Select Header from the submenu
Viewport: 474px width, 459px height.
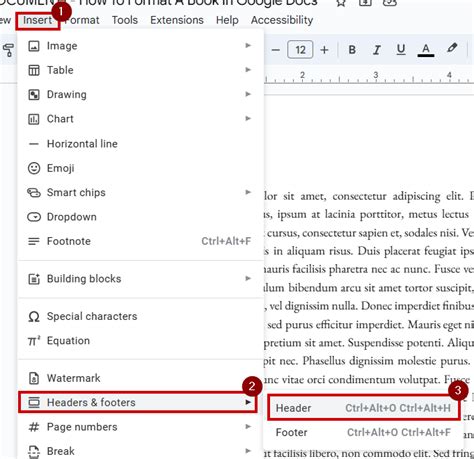click(x=363, y=408)
